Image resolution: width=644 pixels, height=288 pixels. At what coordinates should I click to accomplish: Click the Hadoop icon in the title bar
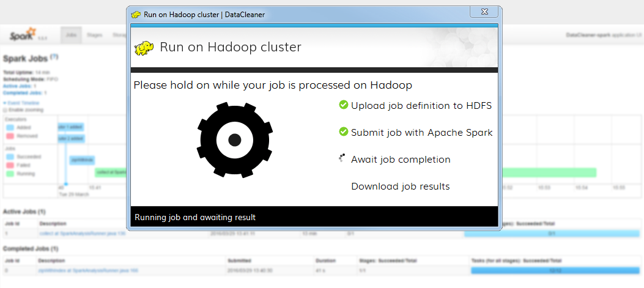(x=136, y=15)
